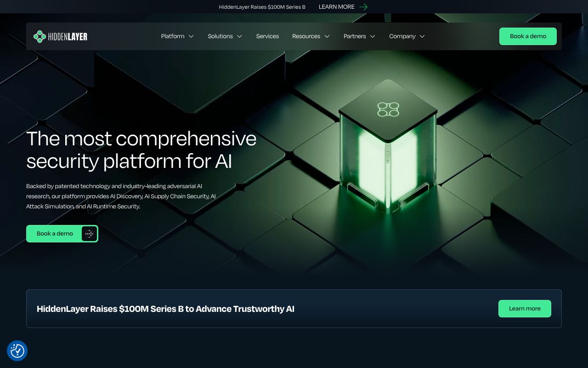Open the Partners nav item

pos(355,36)
